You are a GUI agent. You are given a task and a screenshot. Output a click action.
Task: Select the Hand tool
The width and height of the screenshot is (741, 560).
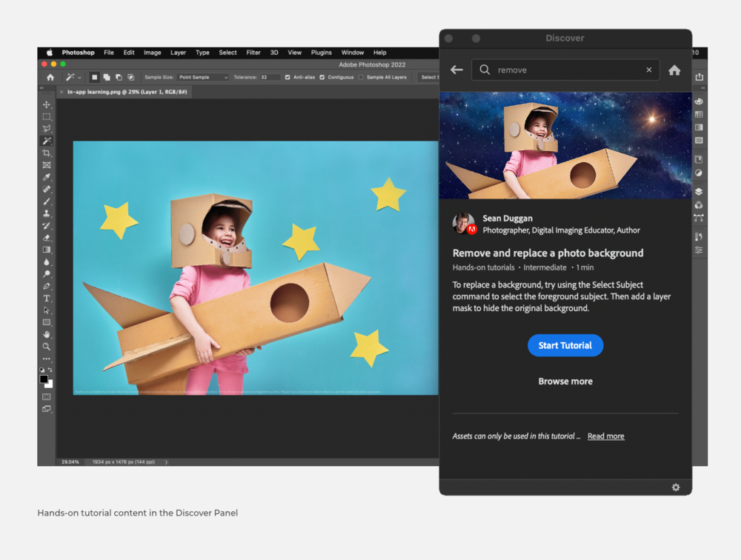[x=46, y=335]
